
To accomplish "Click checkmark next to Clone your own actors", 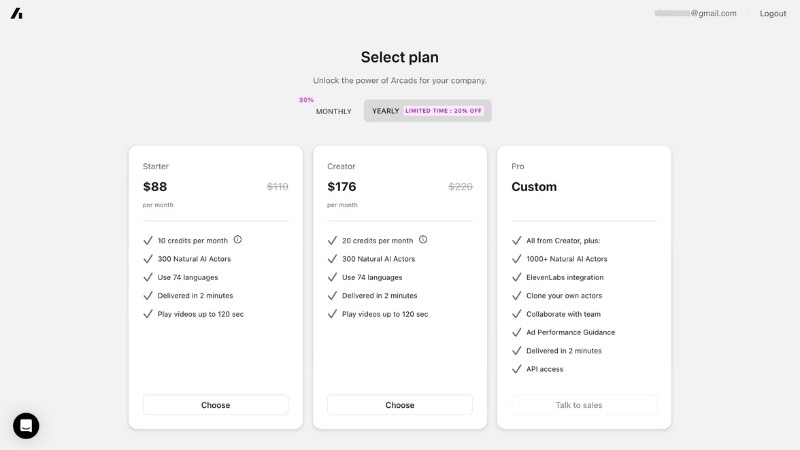I will pyautogui.click(x=516, y=296).
